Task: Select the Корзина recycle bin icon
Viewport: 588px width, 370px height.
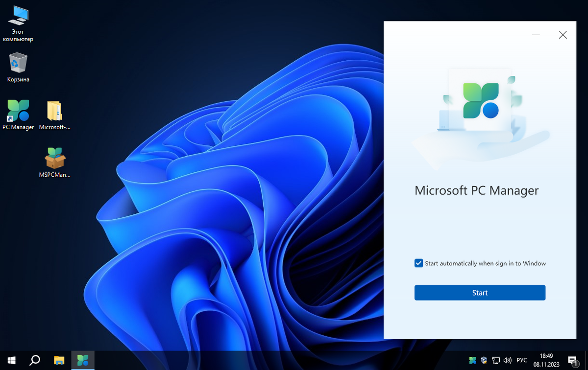Action: click(18, 68)
